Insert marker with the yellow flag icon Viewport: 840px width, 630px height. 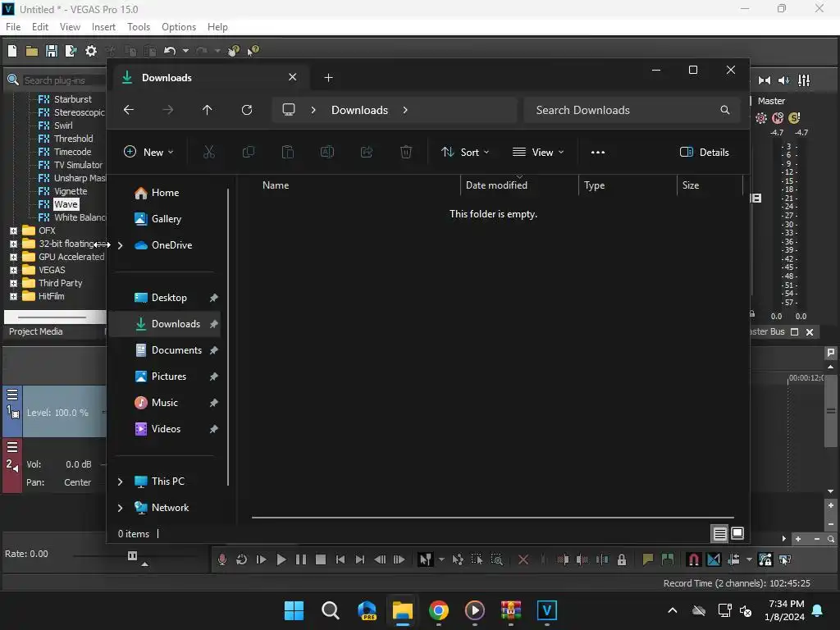tap(648, 559)
